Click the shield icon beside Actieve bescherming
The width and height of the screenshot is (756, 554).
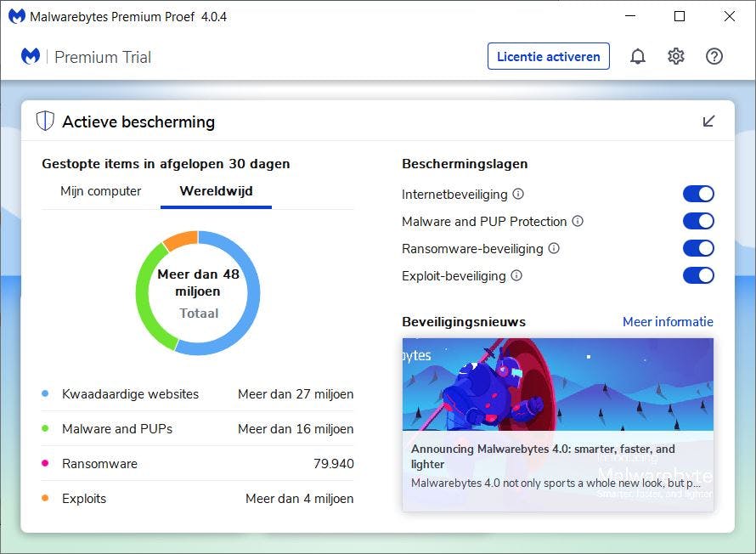pos(45,121)
